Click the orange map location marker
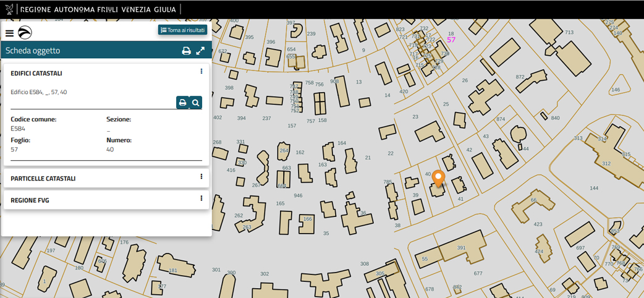 438,177
